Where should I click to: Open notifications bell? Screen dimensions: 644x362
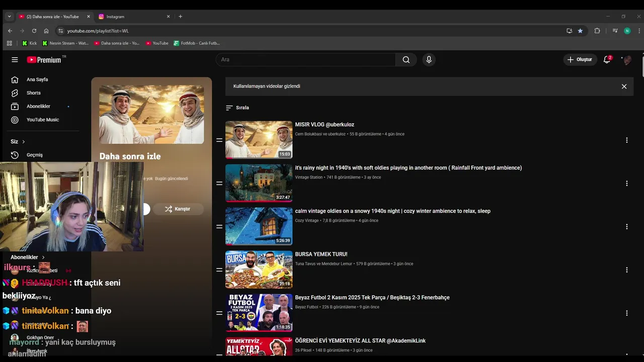(x=607, y=59)
